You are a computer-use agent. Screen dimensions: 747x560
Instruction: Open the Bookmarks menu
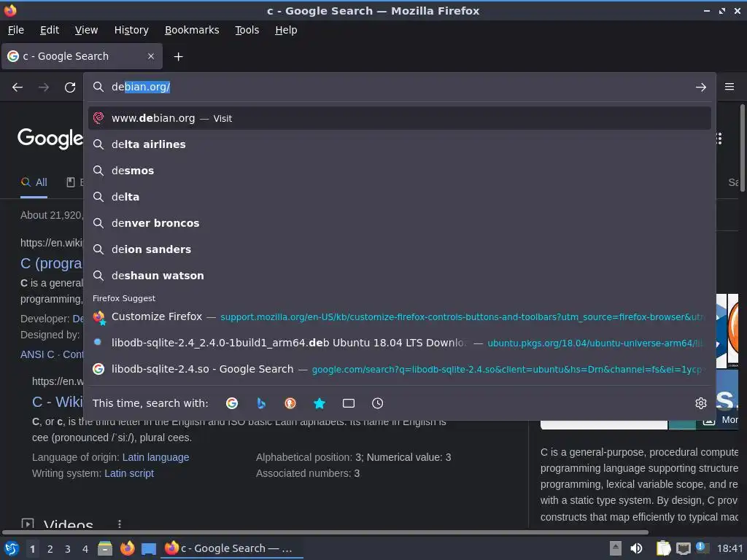192,30
